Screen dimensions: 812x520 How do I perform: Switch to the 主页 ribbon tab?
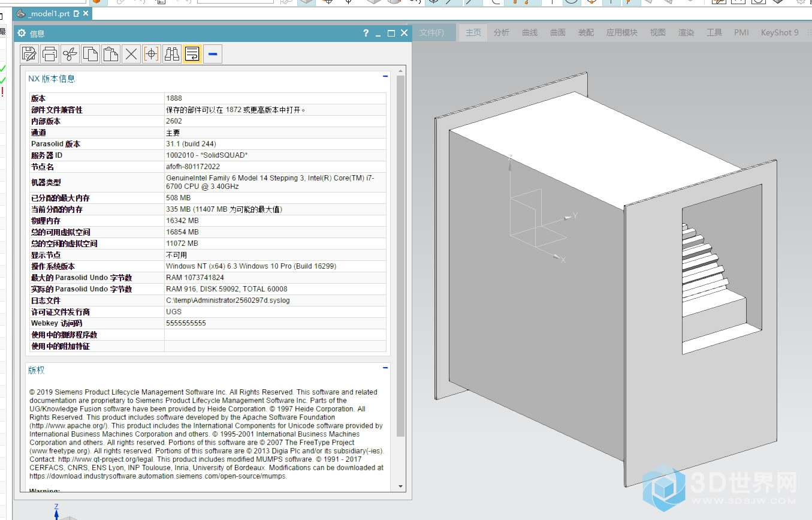click(473, 32)
